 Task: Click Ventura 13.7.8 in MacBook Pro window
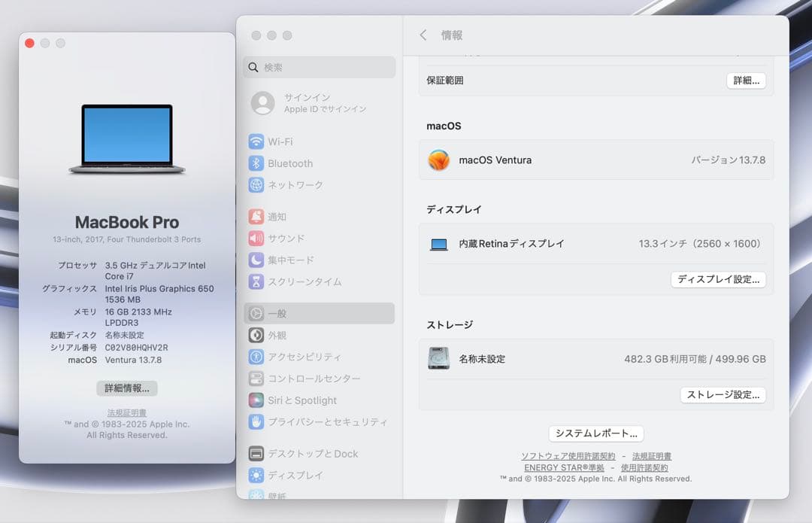pos(133,360)
